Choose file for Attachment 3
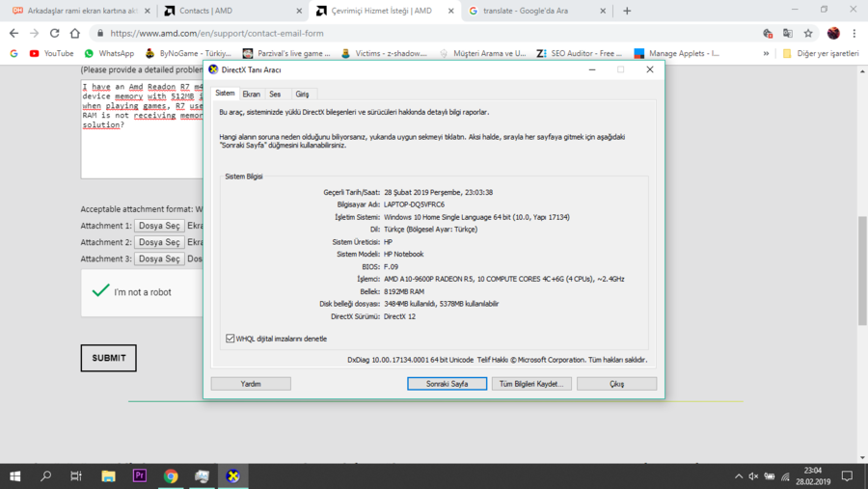 [x=159, y=259]
